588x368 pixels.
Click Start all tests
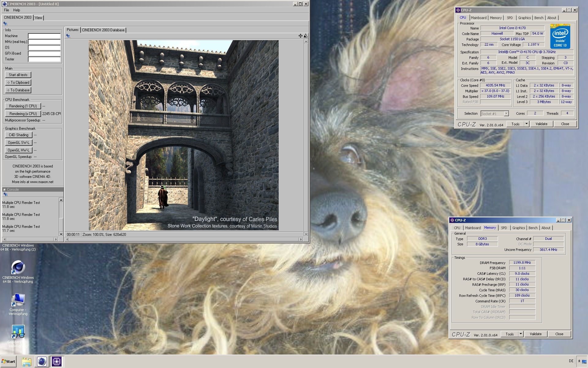click(18, 75)
